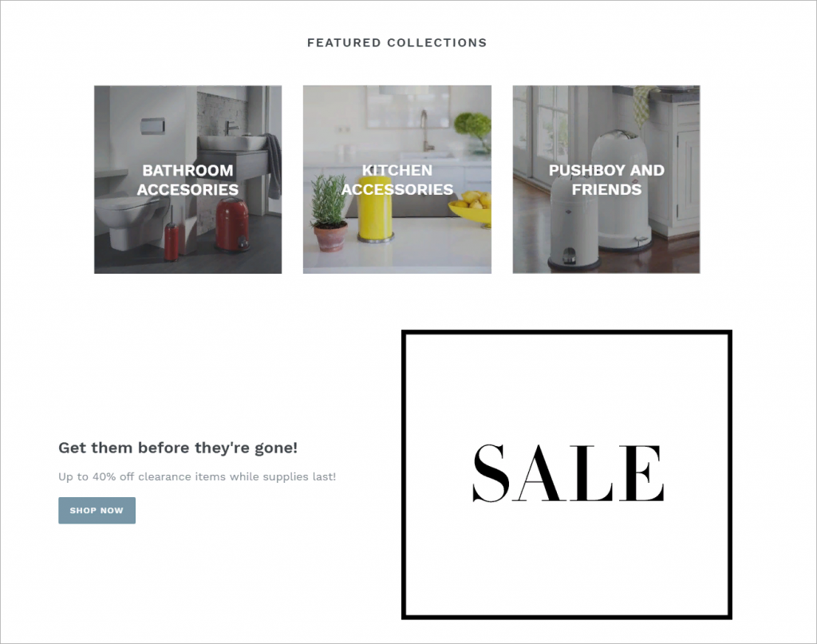Open the Pushboy and Friends collection

coord(606,180)
